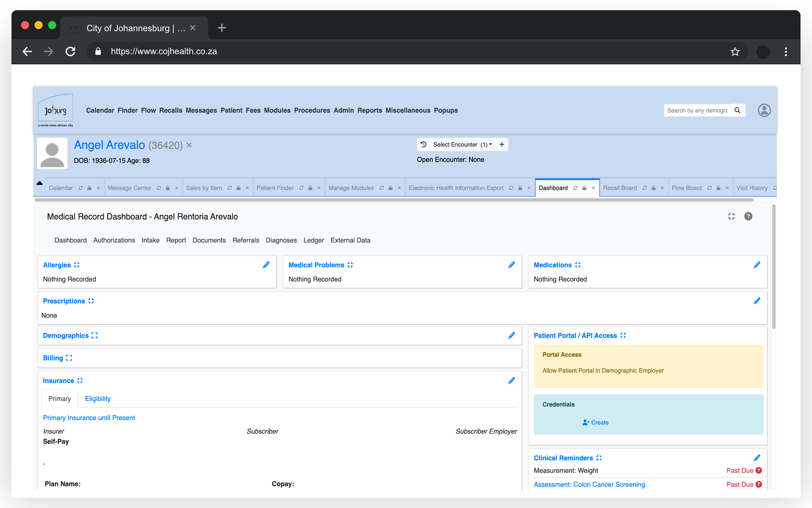Edit Medications with the pencil icon
The height and width of the screenshot is (508, 812).
point(757,265)
